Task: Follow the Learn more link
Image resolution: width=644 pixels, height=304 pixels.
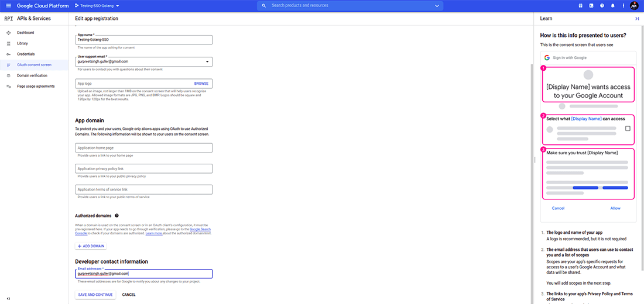Action: [153, 233]
